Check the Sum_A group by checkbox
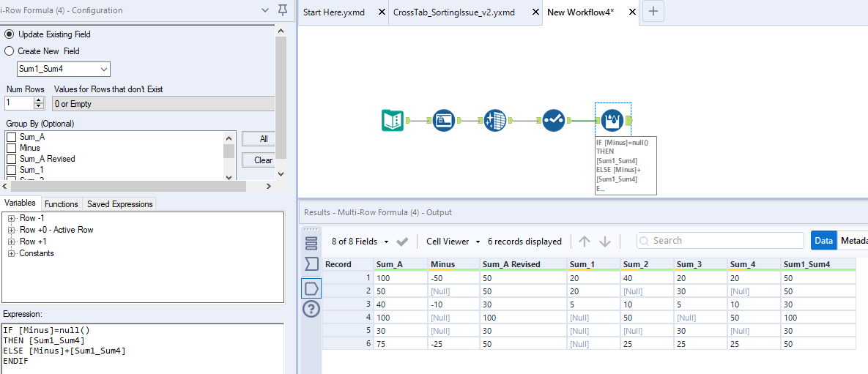Image resolution: width=868 pixels, height=374 pixels. tap(11, 137)
